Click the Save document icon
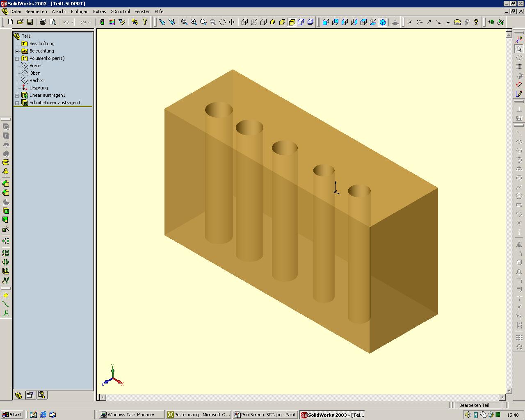This screenshot has height=420, width=525. tap(30, 22)
